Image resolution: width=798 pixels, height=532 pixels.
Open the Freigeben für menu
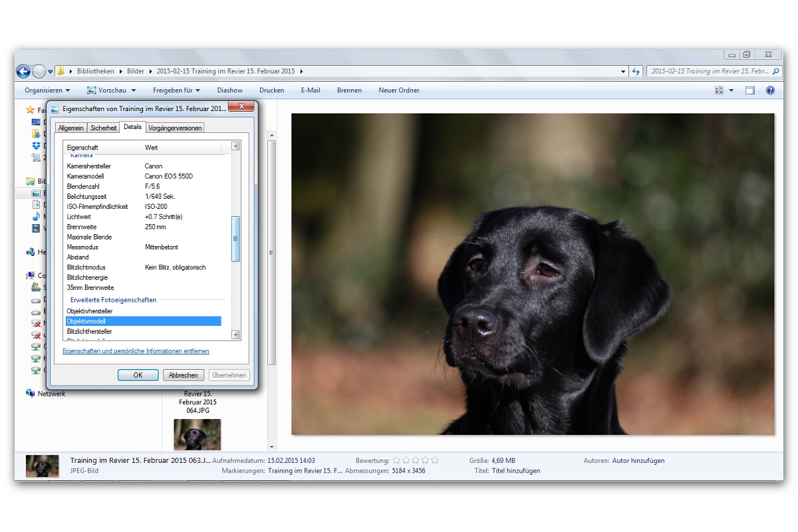(x=176, y=90)
